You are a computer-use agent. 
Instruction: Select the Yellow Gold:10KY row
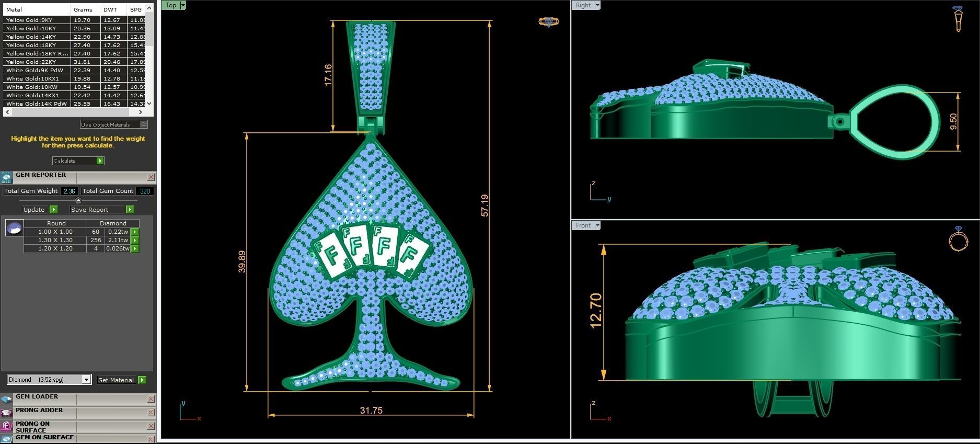[74, 28]
